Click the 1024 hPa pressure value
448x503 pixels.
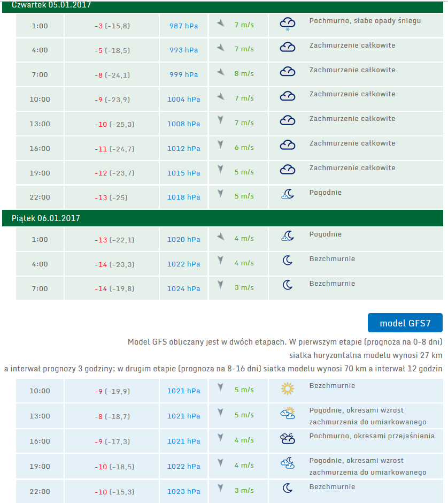183,289
